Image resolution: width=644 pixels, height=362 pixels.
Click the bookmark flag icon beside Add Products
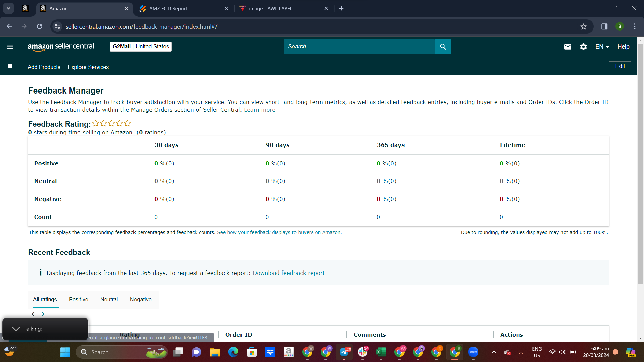point(10,66)
